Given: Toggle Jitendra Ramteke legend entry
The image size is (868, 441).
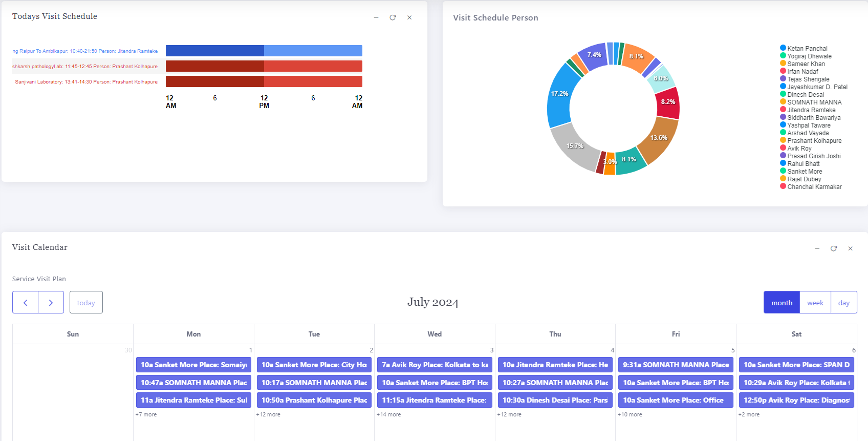Looking at the screenshot, I should coord(808,110).
